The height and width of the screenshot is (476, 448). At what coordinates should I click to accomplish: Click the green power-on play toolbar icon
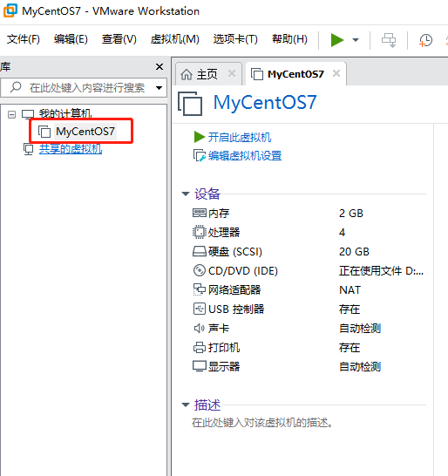[x=337, y=40]
